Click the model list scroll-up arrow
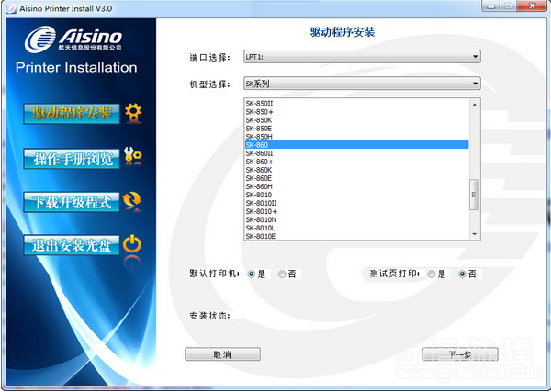The width and height of the screenshot is (551, 392). 475,105
